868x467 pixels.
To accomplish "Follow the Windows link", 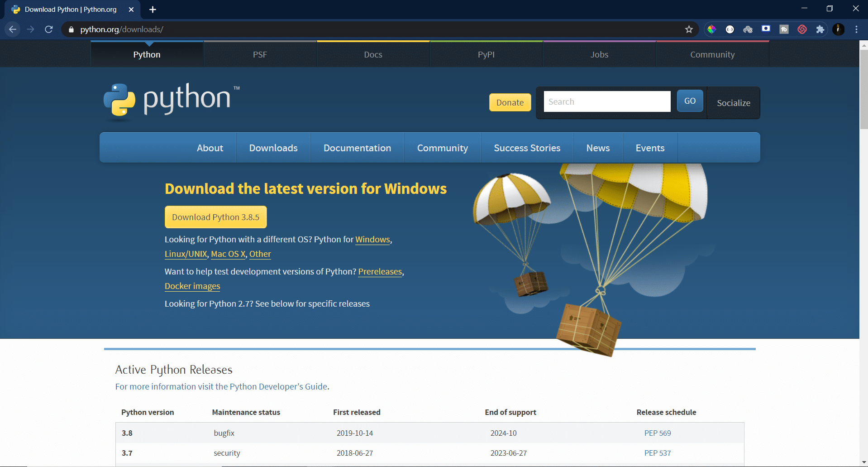I will click(x=373, y=240).
